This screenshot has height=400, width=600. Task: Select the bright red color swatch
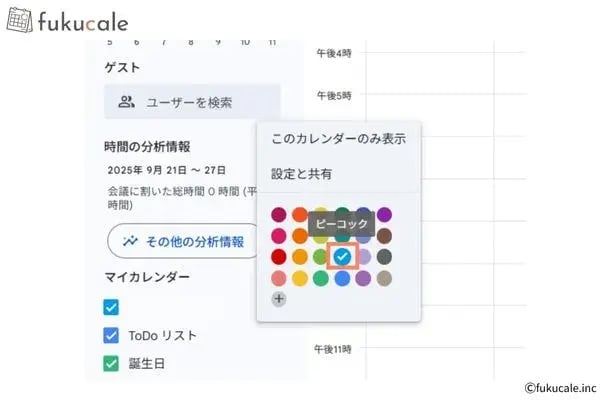[278, 257]
